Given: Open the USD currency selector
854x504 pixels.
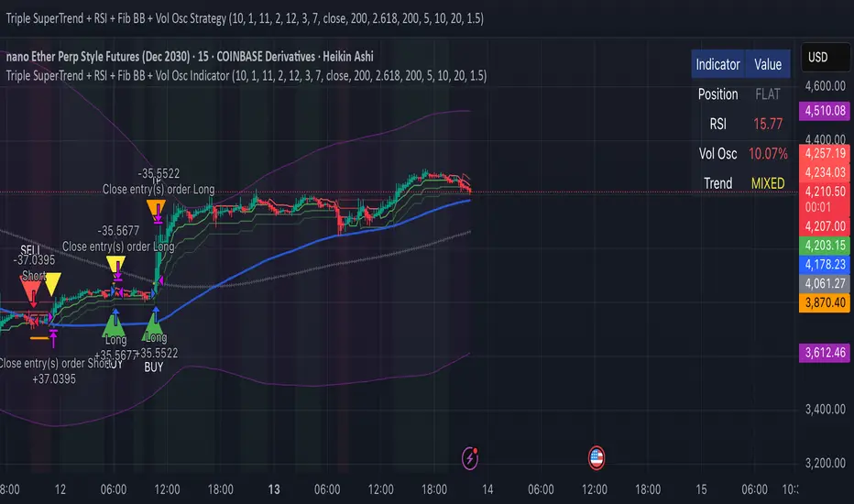Looking at the screenshot, I should [x=825, y=57].
